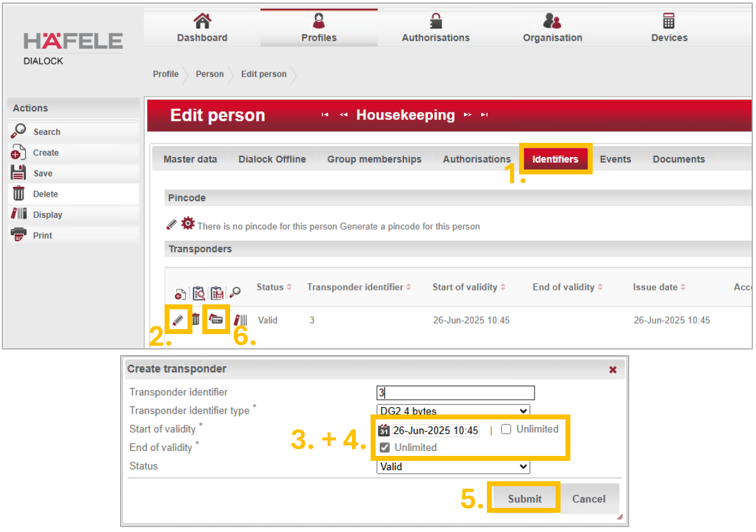Click the card icon in transponder row
756x532 pixels.
tap(215, 319)
